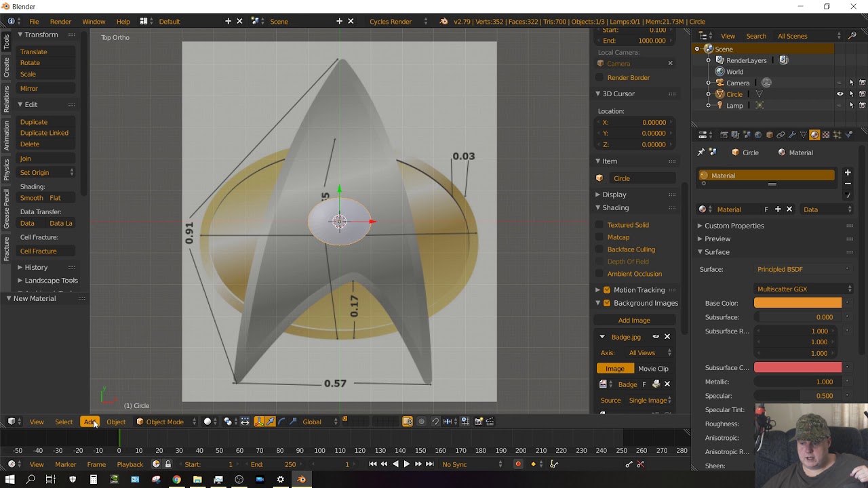Viewport: 868px width, 488px height.
Task: Open the Window menu
Action: point(94,22)
